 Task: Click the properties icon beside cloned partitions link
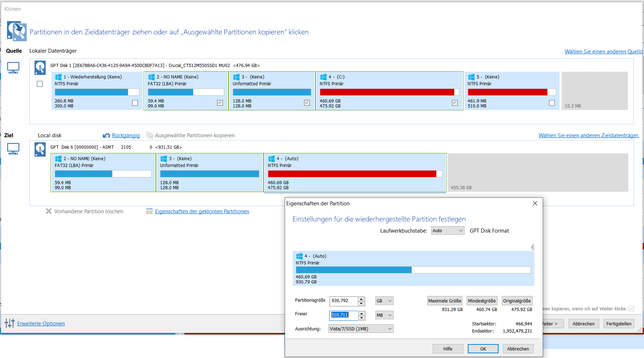(x=149, y=211)
